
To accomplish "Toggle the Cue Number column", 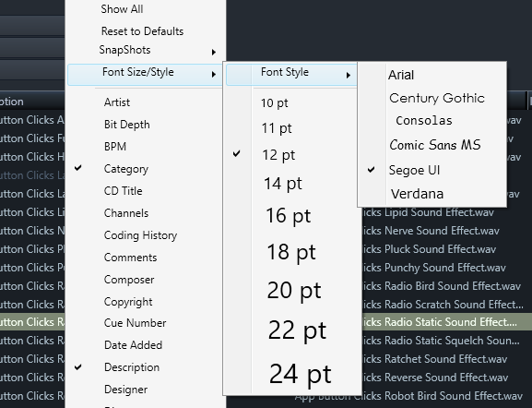I will [135, 323].
